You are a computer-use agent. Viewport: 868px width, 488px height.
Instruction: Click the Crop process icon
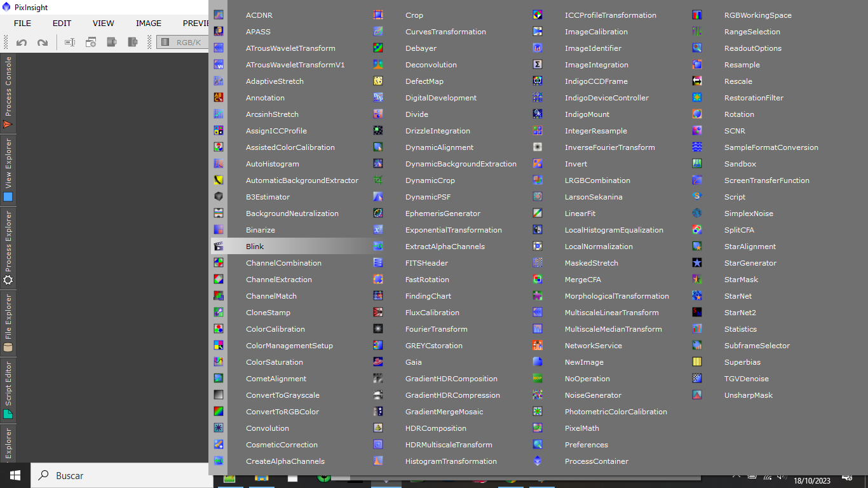(378, 15)
